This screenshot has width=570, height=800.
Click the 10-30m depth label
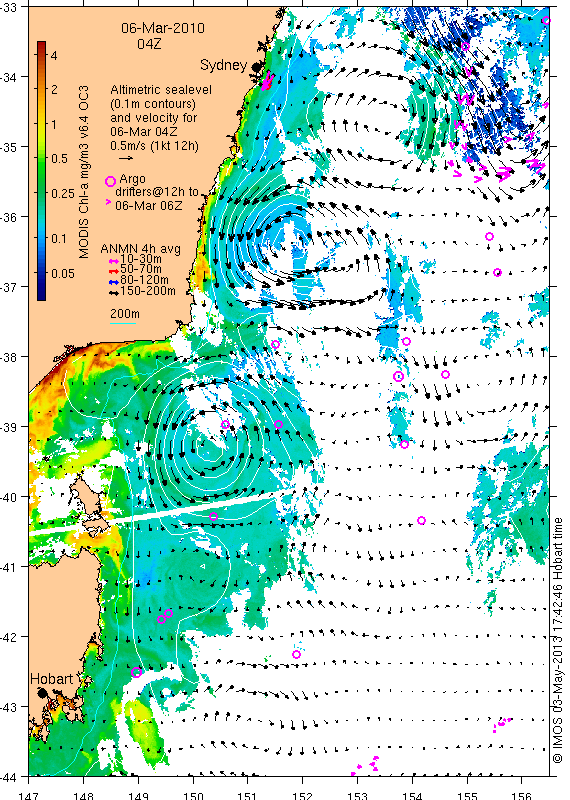(x=140, y=259)
